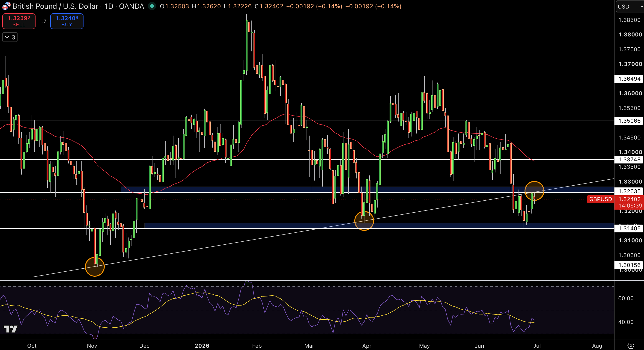Click the Apr label on time axis
The width and height of the screenshot is (644, 350).
367,346
